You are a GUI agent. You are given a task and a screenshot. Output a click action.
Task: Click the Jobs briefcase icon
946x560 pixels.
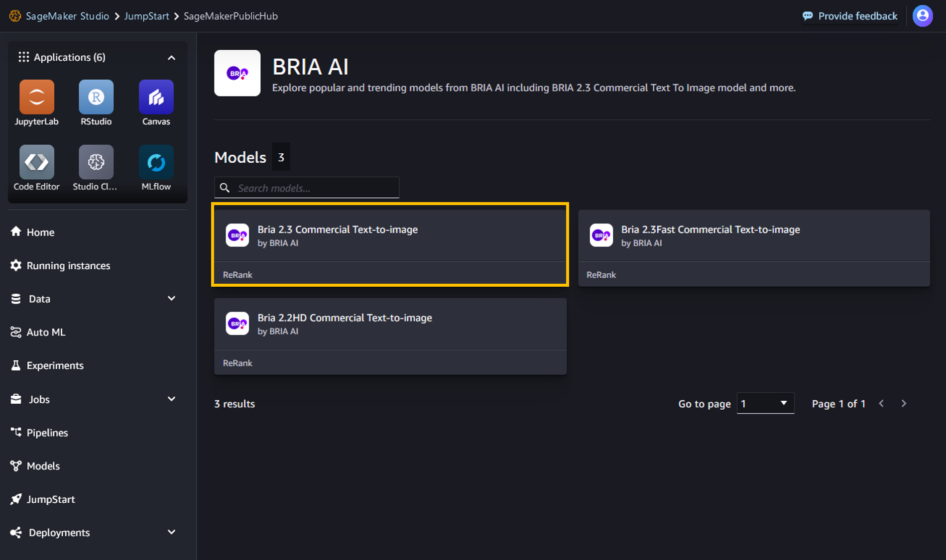pyautogui.click(x=16, y=399)
